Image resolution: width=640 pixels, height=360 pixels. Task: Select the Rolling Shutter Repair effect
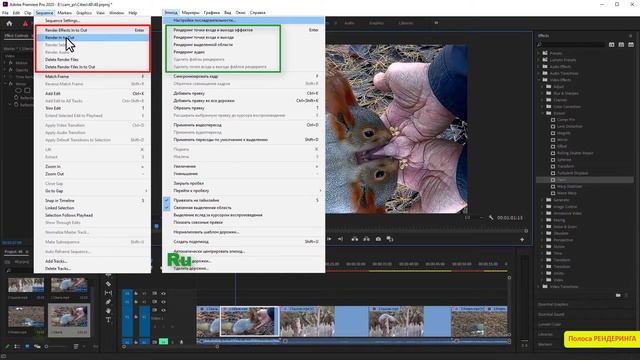click(x=575, y=153)
